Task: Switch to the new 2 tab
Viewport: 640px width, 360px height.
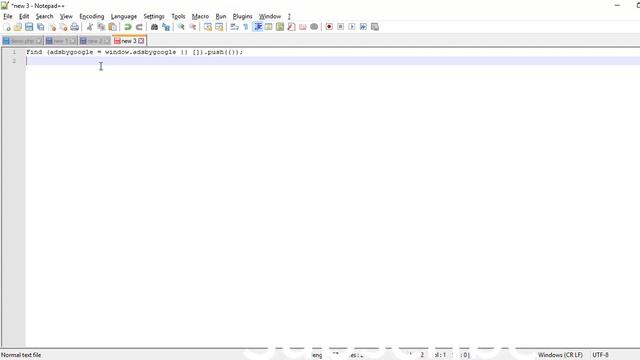Action: coord(94,41)
